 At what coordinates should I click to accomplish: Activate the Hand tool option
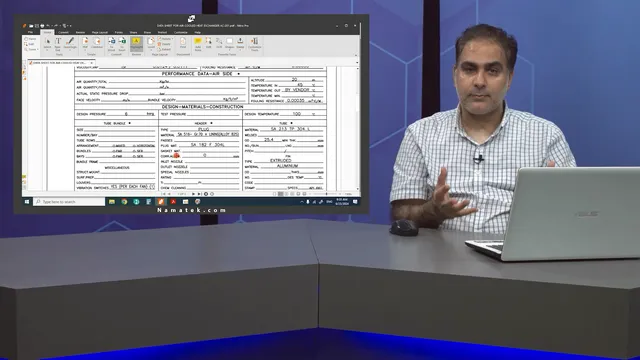point(30,39)
